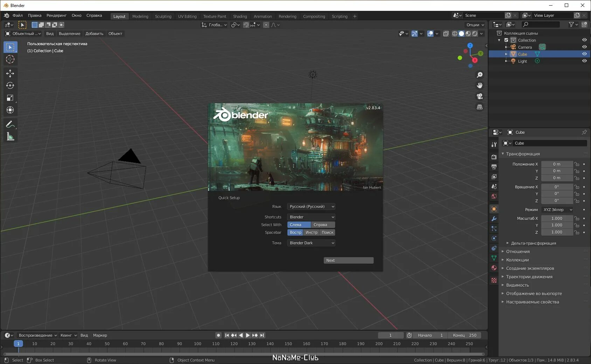The image size is (591, 364).
Task: Click the Next button in Quick Setup
Action: [348, 260]
